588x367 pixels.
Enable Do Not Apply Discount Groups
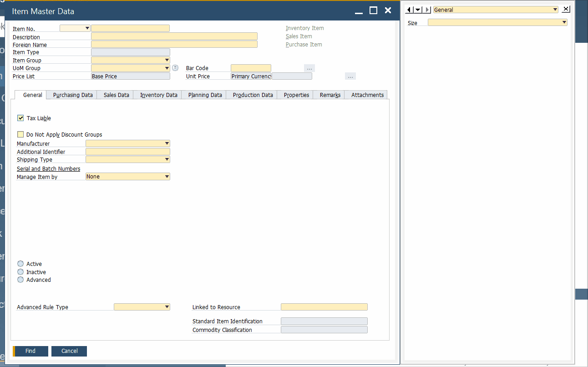(20, 134)
